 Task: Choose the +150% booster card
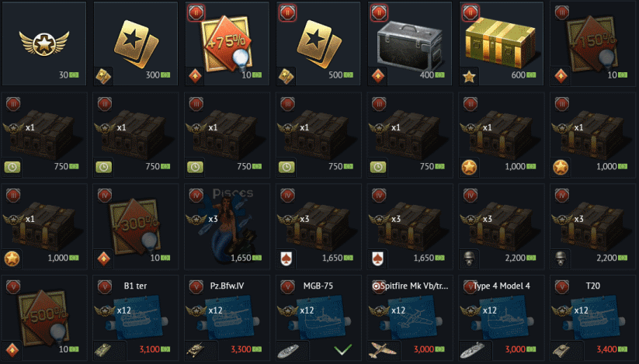pyautogui.click(x=592, y=43)
